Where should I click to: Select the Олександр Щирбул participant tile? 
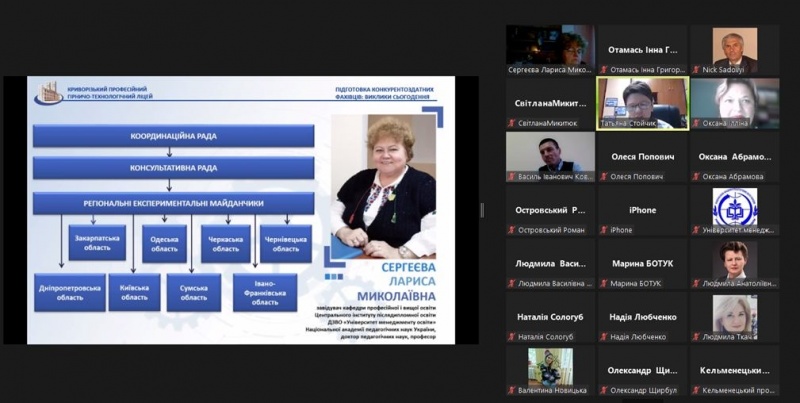642,369
